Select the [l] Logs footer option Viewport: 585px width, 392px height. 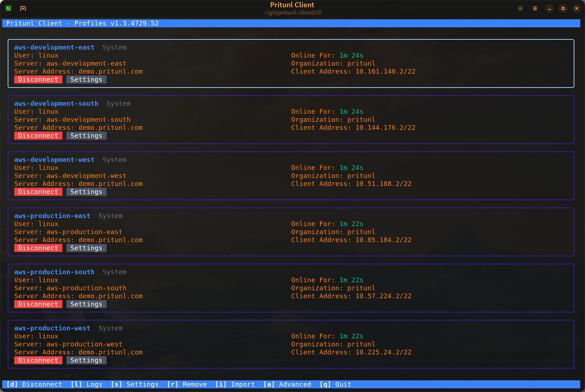tap(86, 384)
